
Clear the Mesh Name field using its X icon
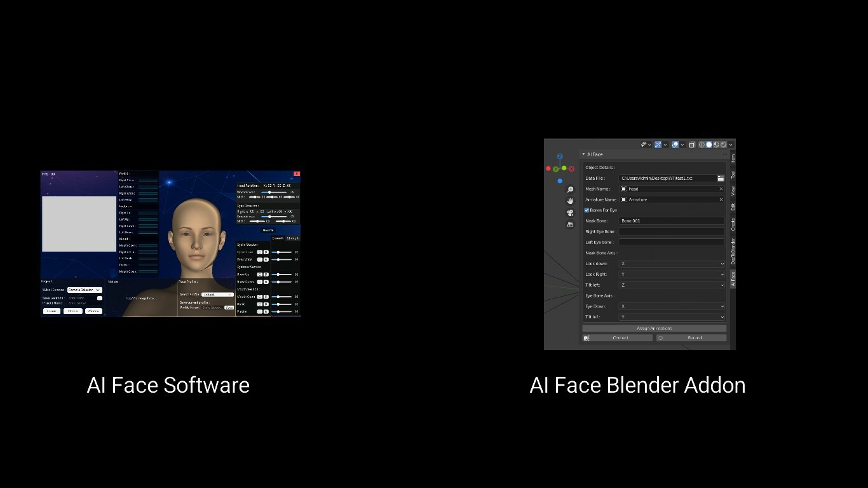721,189
